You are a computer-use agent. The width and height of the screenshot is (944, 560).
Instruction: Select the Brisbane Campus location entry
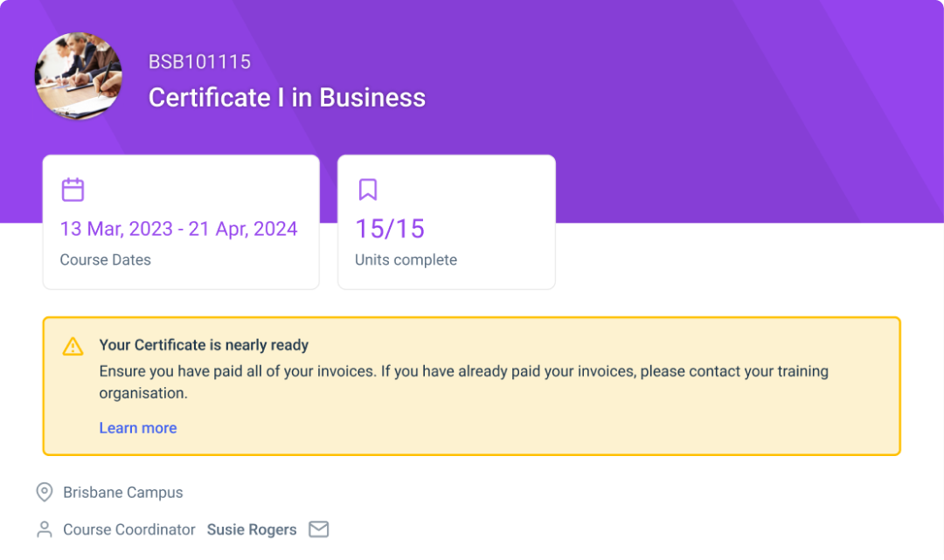pyautogui.click(x=122, y=492)
